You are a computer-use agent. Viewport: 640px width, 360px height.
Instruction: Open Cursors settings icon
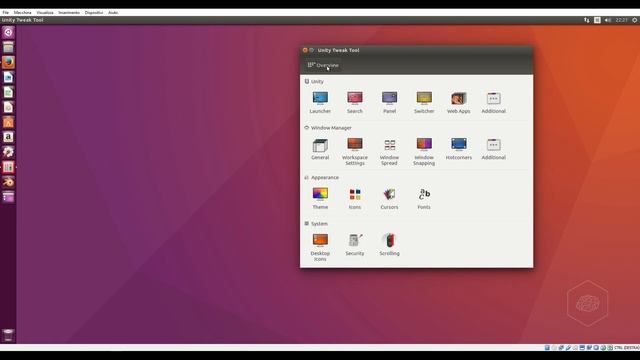coord(389,198)
